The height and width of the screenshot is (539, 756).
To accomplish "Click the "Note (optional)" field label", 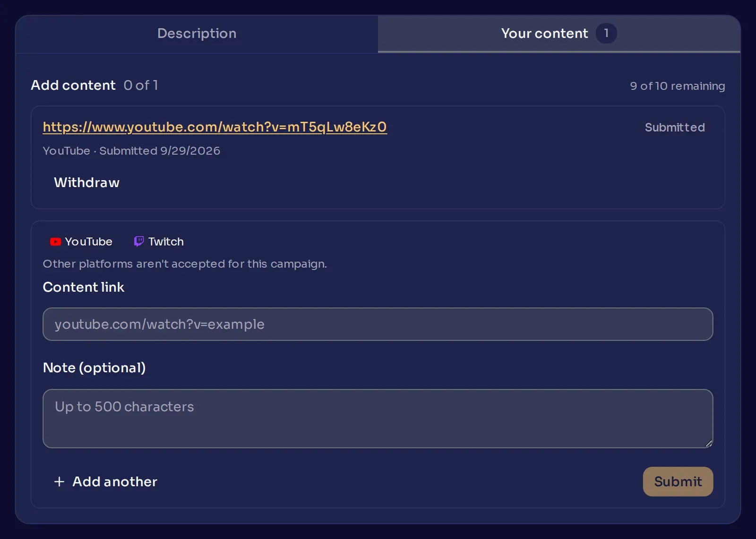I will click(x=94, y=368).
